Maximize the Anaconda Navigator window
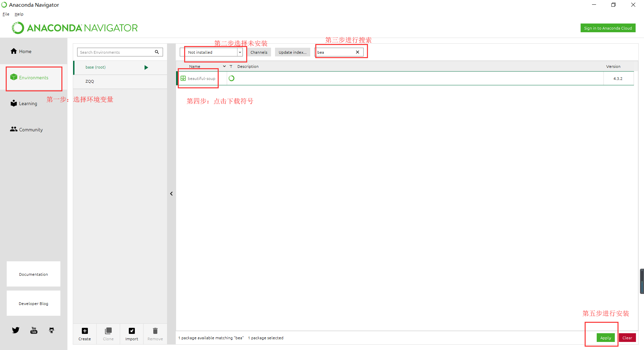Screen dimensions: 644x350 (x=613, y=5)
